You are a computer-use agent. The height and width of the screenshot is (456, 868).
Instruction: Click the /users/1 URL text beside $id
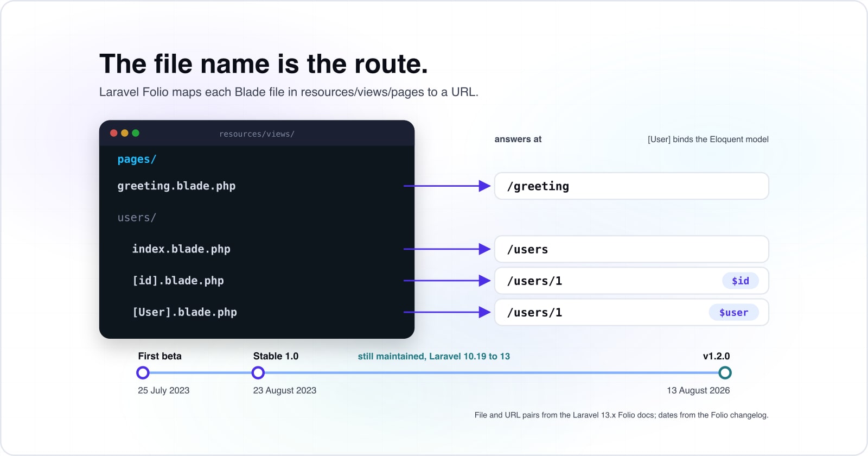(534, 281)
